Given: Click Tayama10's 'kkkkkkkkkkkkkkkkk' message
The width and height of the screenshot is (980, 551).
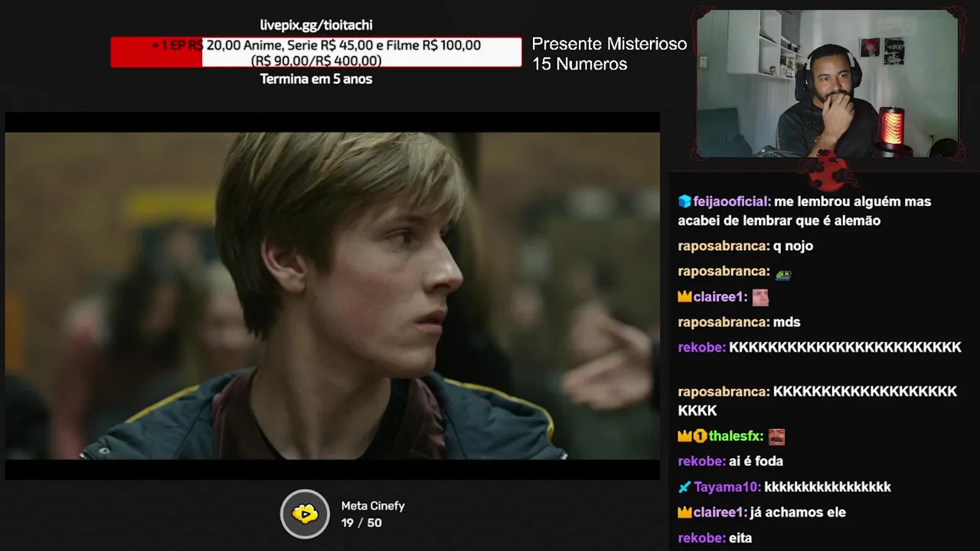Looking at the screenshot, I should tap(828, 487).
